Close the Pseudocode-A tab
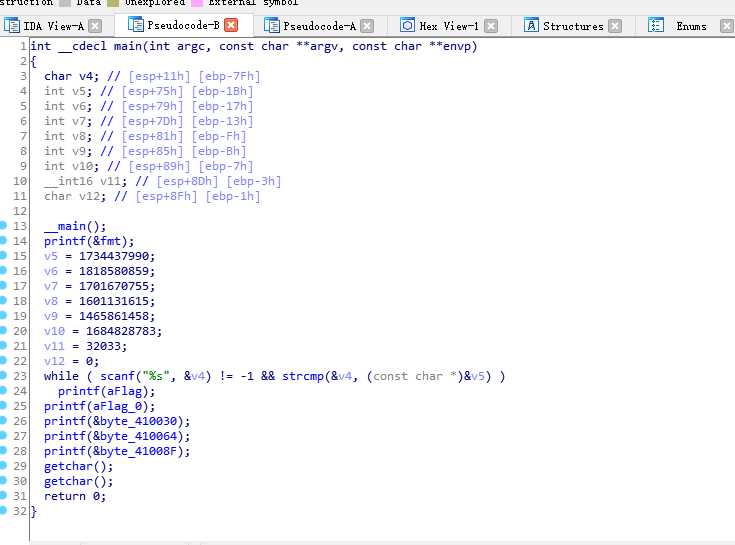735x545 pixels. point(367,26)
